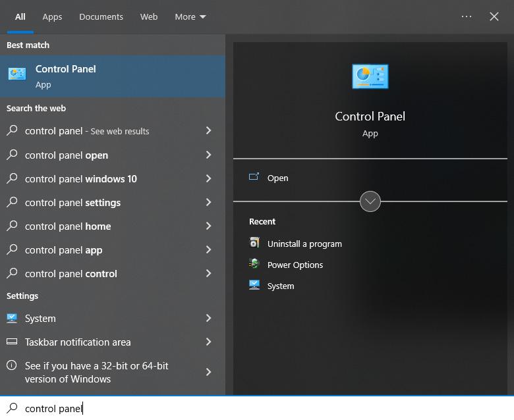Viewport: 514px width, 420px height.
Task: Expand the 'See web results' arrow
Action: (208, 130)
